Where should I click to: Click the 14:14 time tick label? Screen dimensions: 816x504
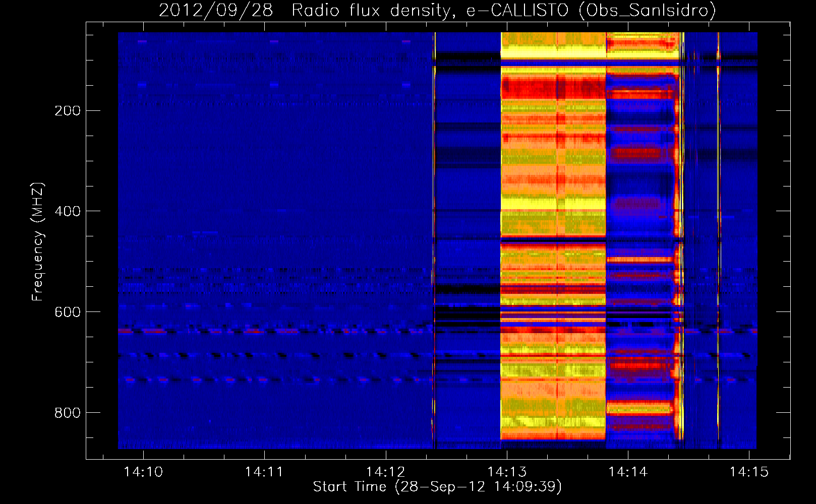pyautogui.click(x=628, y=472)
